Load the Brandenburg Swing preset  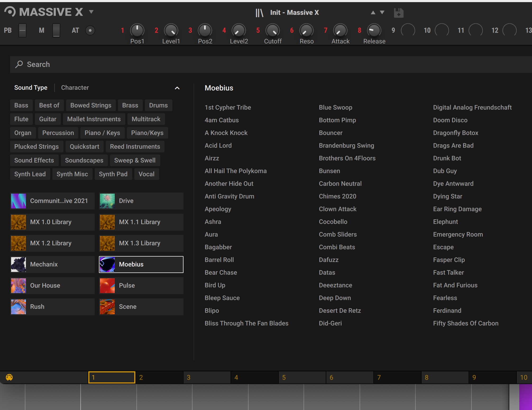tap(346, 145)
